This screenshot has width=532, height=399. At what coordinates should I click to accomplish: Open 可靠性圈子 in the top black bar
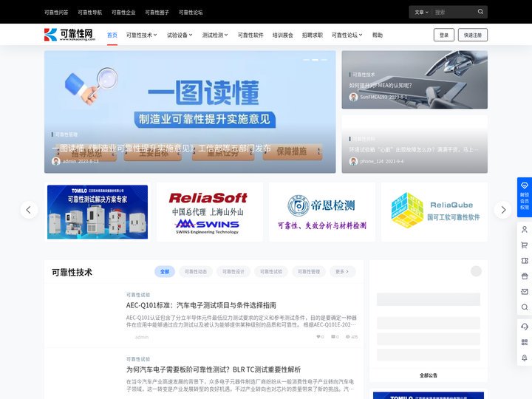pyautogui.click(x=157, y=13)
